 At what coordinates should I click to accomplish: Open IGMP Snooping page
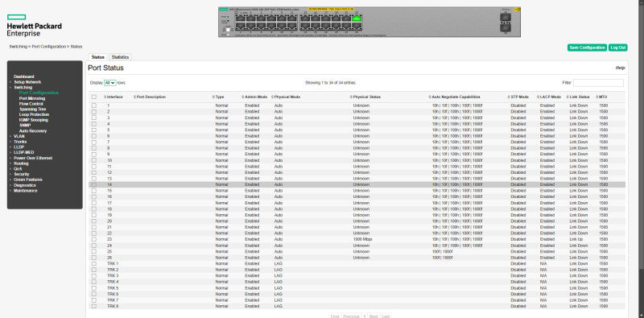[33, 120]
